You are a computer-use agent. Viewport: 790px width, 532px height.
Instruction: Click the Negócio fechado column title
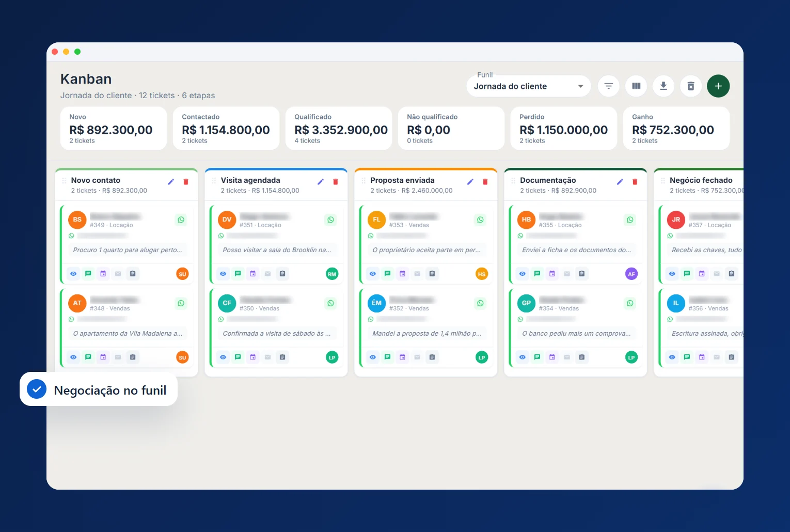coord(701,180)
